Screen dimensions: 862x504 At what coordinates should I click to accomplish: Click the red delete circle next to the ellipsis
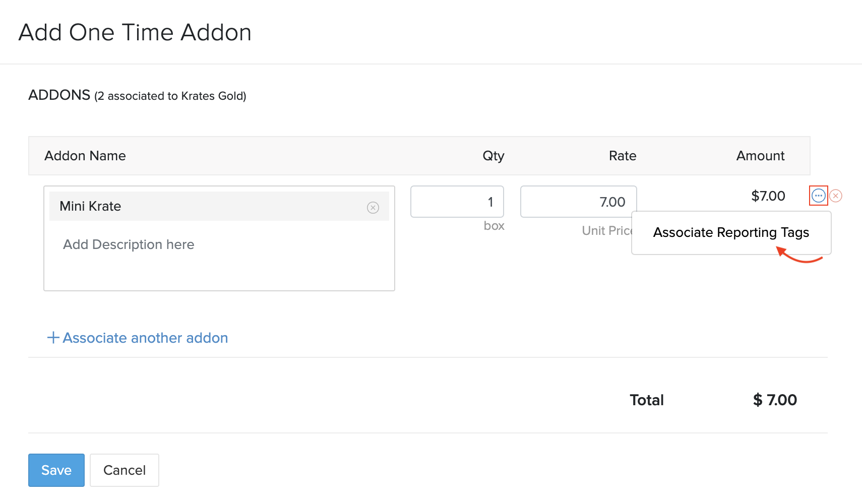(x=836, y=196)
